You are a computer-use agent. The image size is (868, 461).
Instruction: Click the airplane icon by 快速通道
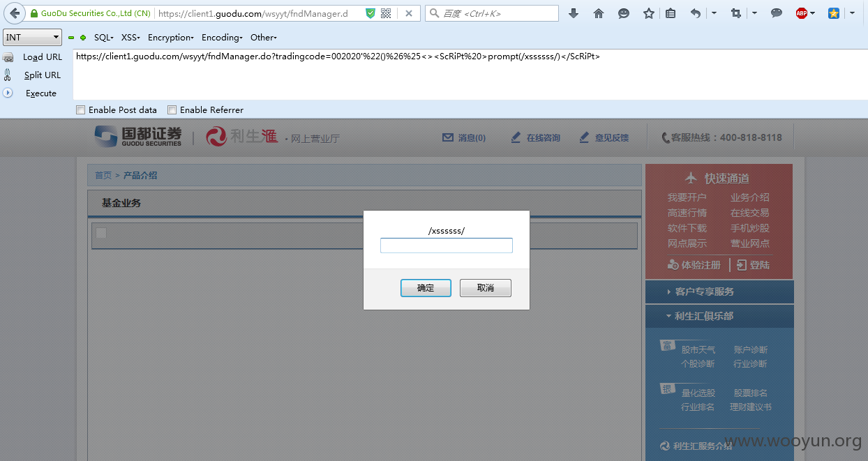coord(691,178)
